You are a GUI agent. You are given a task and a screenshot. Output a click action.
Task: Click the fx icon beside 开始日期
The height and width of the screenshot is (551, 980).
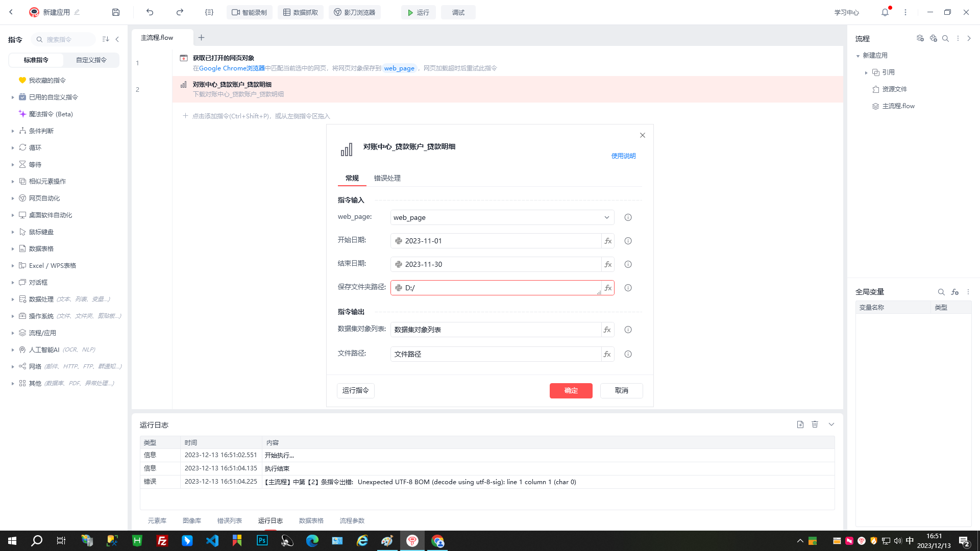[x=608, y=241]
